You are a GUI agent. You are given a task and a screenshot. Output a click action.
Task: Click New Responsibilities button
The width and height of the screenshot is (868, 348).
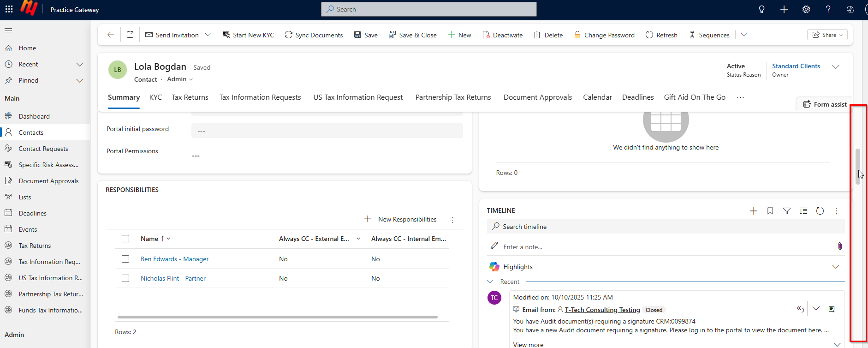(400, 219)
